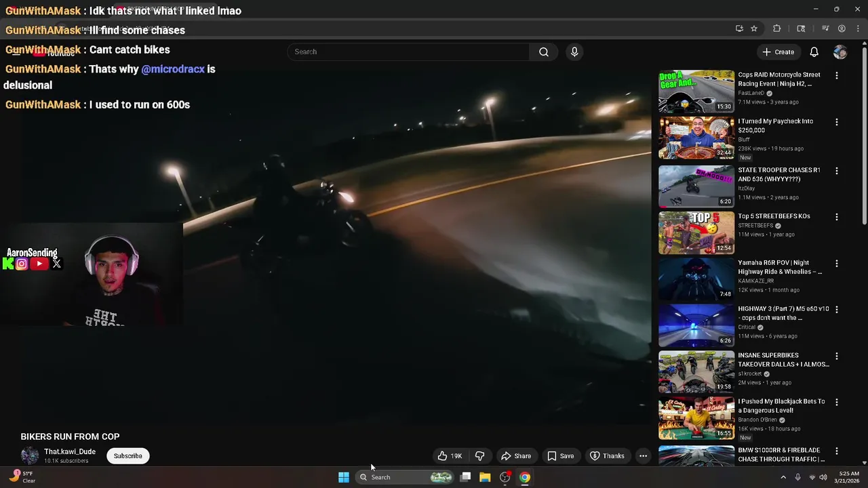Open BMW S1000RR & FIREBLADE CHASE title
This screenshot has width=868, height=488.
[781, 455]
